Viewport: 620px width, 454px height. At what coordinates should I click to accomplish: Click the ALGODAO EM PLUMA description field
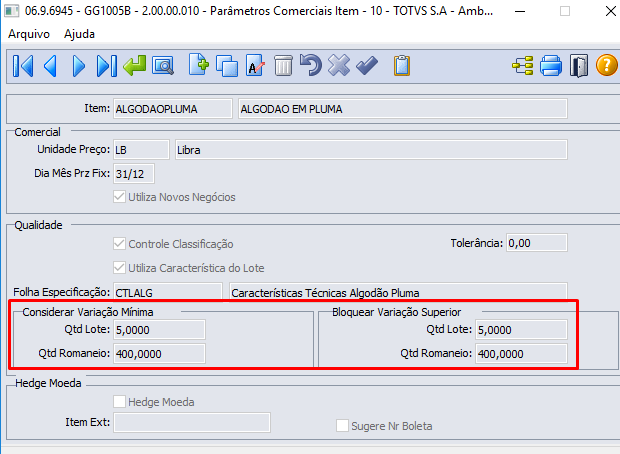403,109
